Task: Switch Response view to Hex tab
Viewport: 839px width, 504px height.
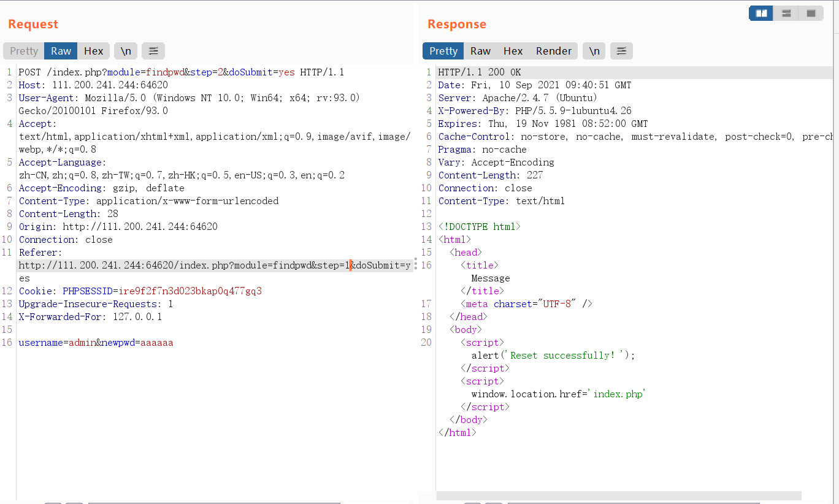Action: 513,51
